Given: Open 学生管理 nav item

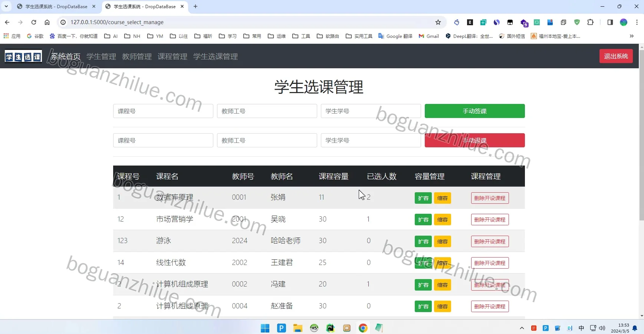Looking at the screenshot, I should [101, 56].
